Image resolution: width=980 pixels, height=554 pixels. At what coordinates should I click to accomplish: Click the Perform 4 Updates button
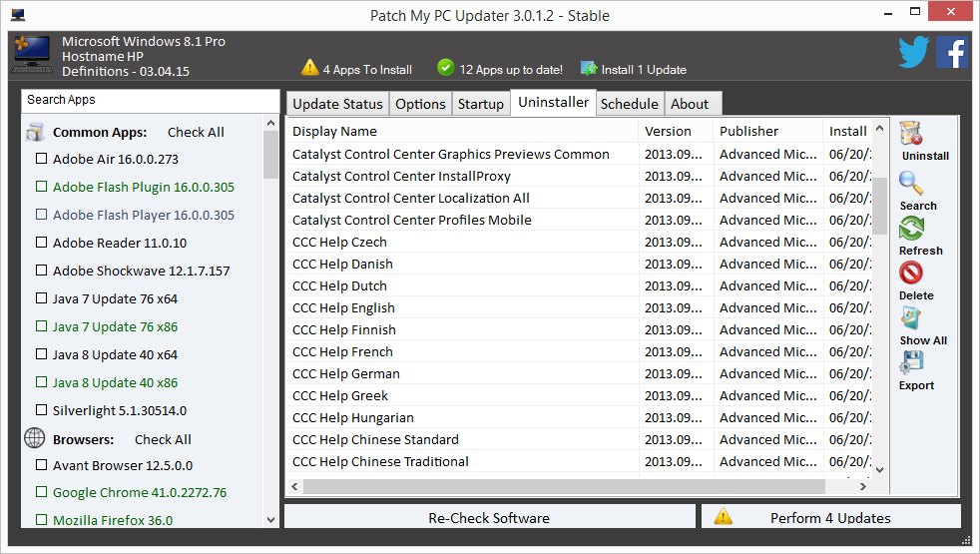[831, 516]
